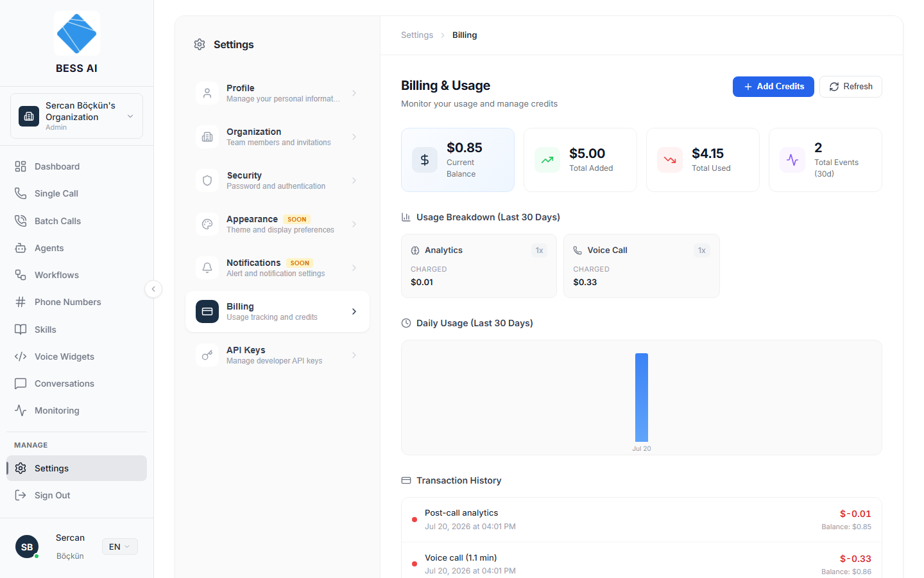The image size is (924, 578).
Task: Click the Monitoring pulse icon
Action: click(21, 410)
